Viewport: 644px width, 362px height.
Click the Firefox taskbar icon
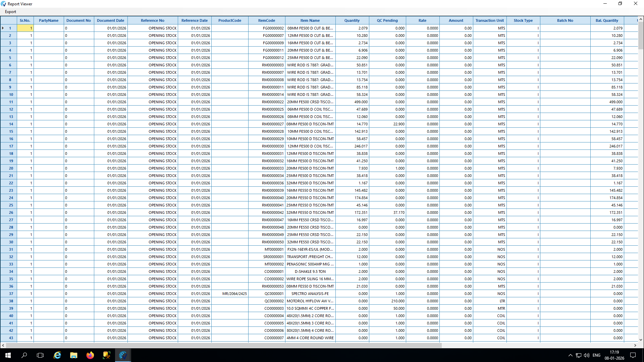90,355
